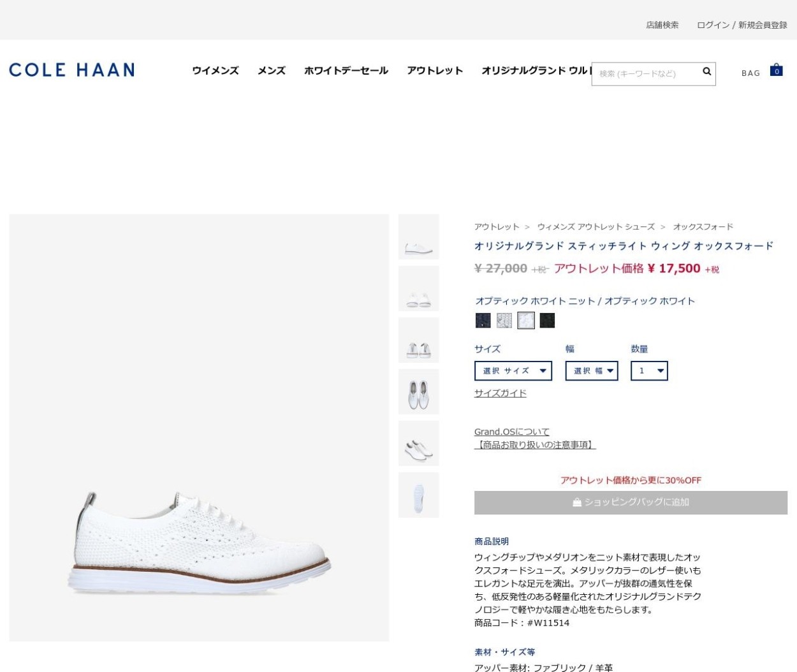
Task: Open the サイズ selection dropdown
Action: tap(513, 370)
